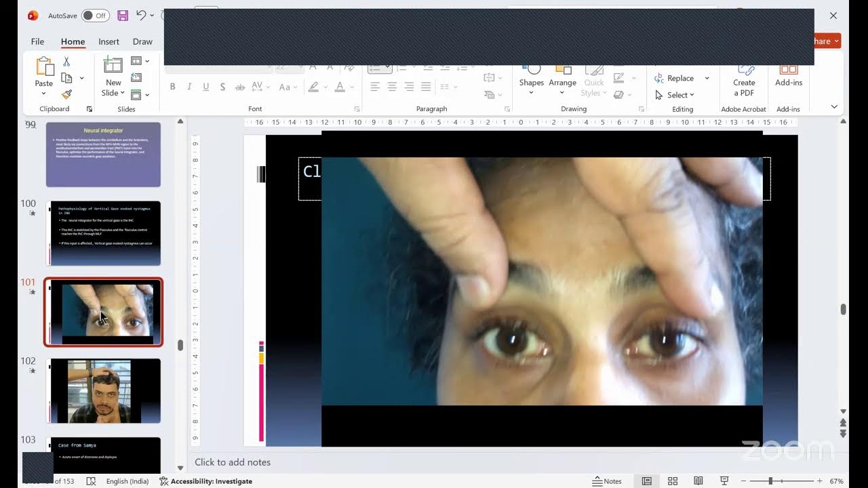Undo the last action
This screenshot has height=488, width=868.
(x=140, y=16)
